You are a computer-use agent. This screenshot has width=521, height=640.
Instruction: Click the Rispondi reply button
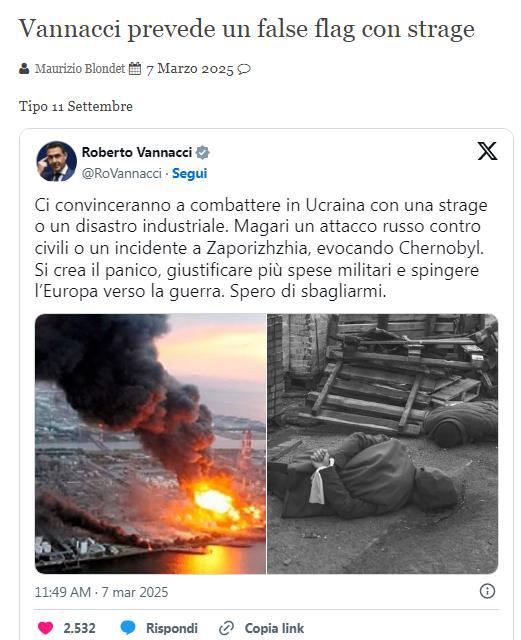(x=171, y=628)
